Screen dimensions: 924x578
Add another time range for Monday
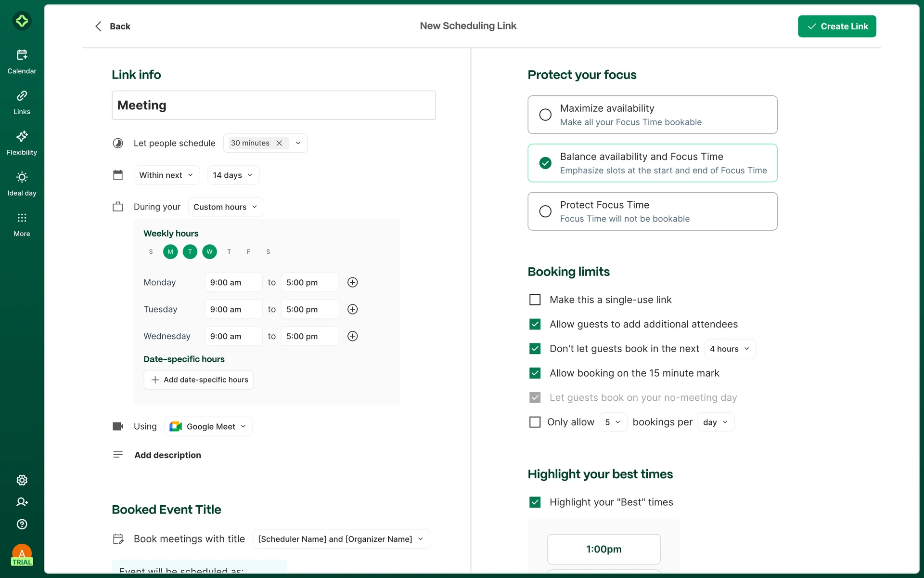pyautogui.click(x=352, y=282)
